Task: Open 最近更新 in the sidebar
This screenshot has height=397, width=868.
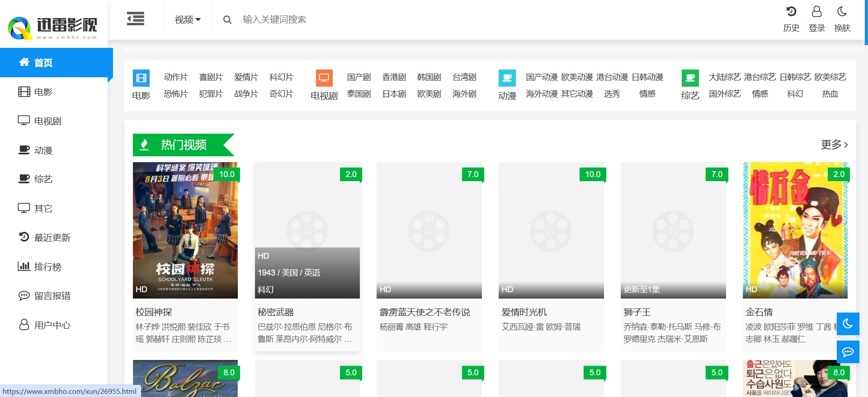Action: (x=52, y=238)
